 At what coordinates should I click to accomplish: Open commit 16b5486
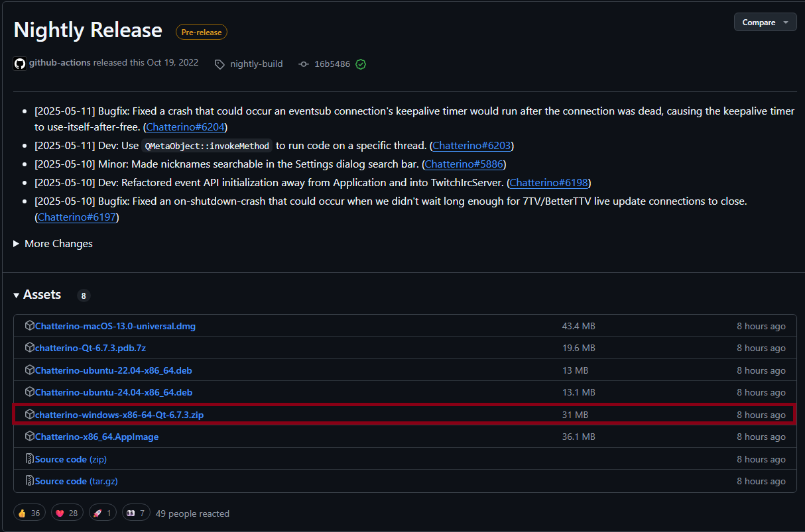pyautogui.click(x=332, y=64)
